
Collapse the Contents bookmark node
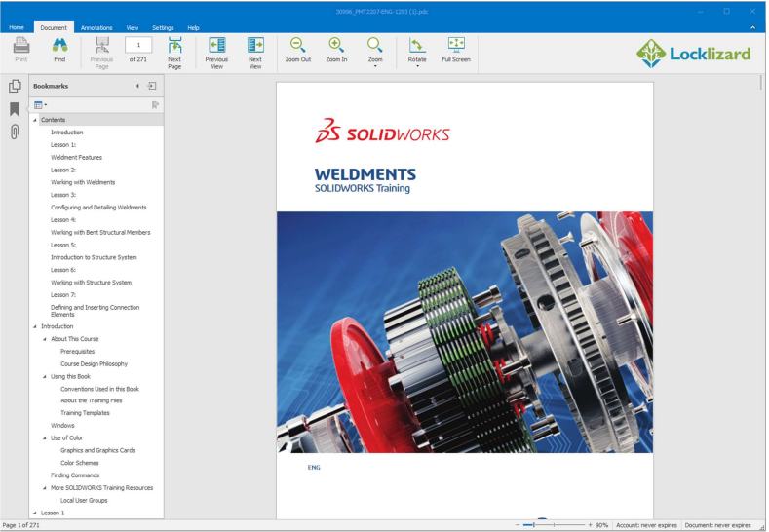[x=35, y=120]
